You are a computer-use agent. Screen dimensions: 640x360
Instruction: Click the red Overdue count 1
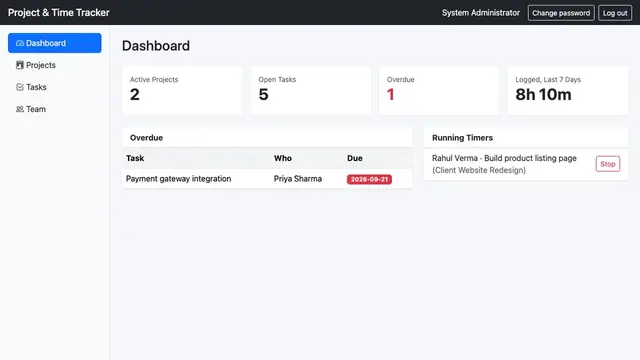[391, 95]
